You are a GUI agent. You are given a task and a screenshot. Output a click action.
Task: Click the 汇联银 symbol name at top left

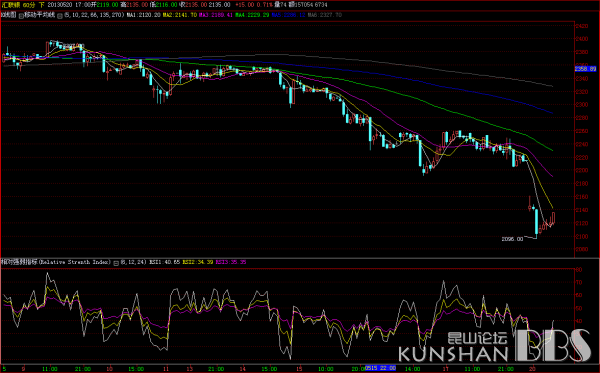tap(11, 5)
